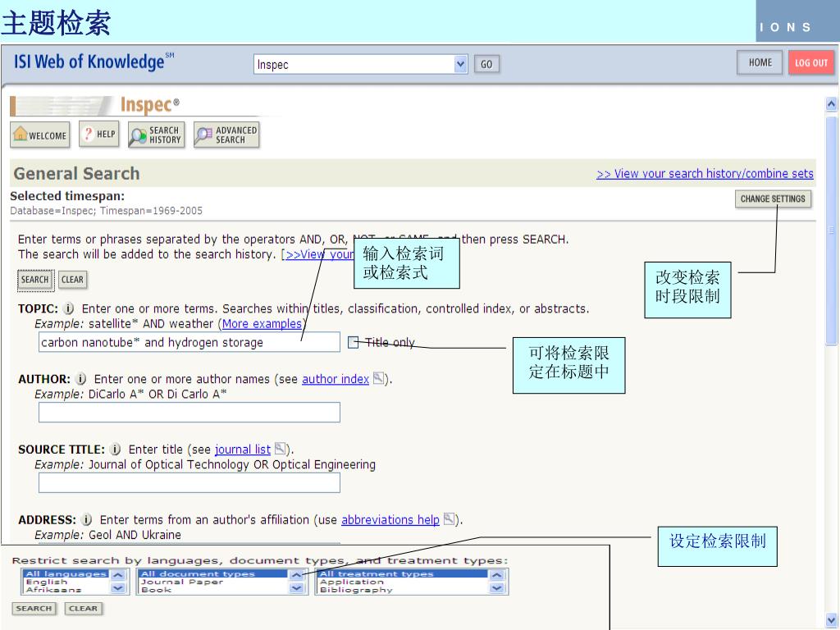Click the SOURCE TITLE input field
This screenshot has width=840, height=630.
pyautogui.click(x=189, y=482)
